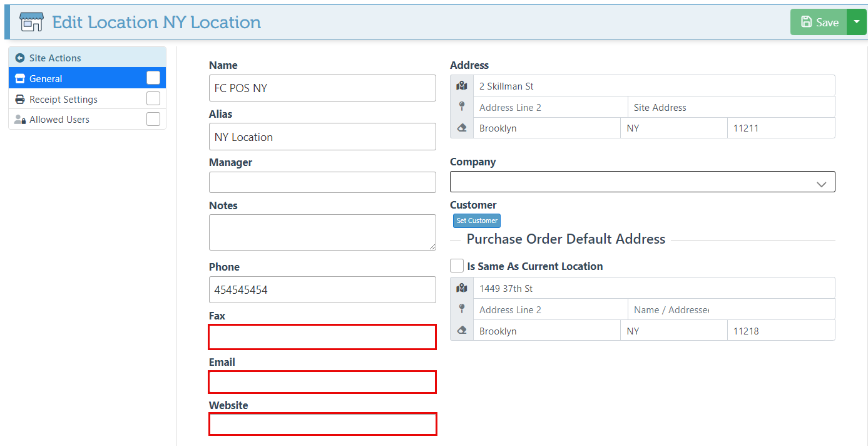Click the eraser icon in the Purchase Order address
The height and width of the screenshot is (446, 868).
[x=462, y=330]
